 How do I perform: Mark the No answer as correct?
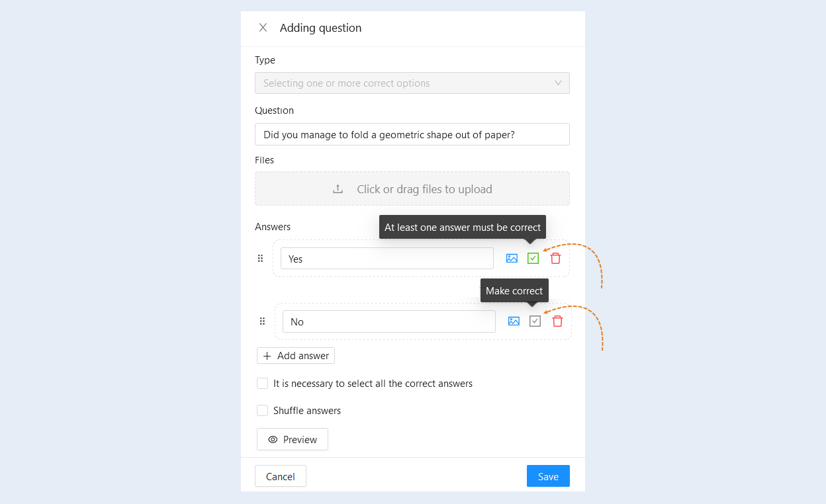coord(535,321)
